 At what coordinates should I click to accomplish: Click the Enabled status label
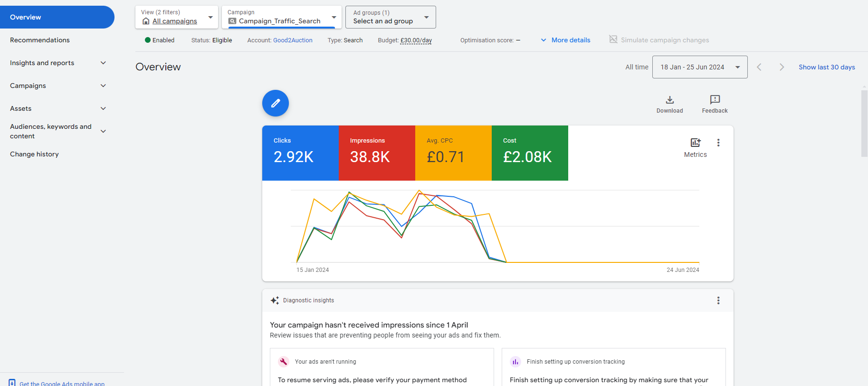163,40
